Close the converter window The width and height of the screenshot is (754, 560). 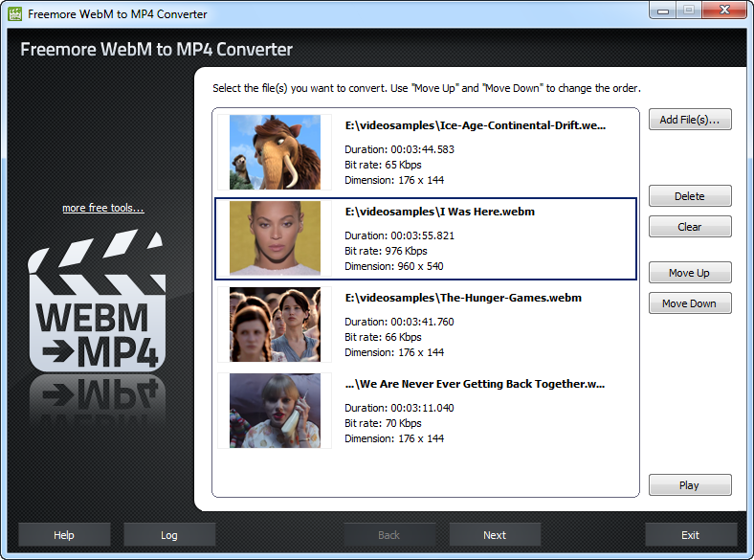[x=724, y=11]
